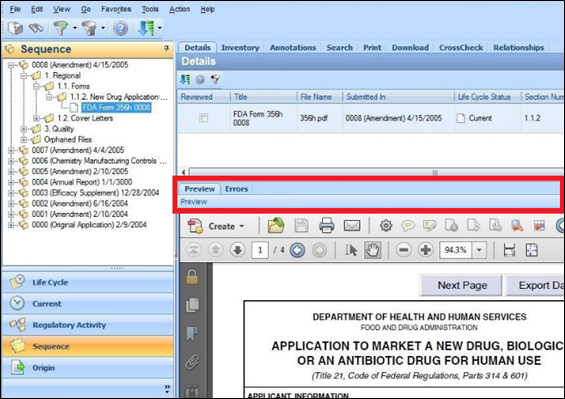Select the Sequence navigation pane button
The height and width of the screenshot is (399, 565).
88,346
